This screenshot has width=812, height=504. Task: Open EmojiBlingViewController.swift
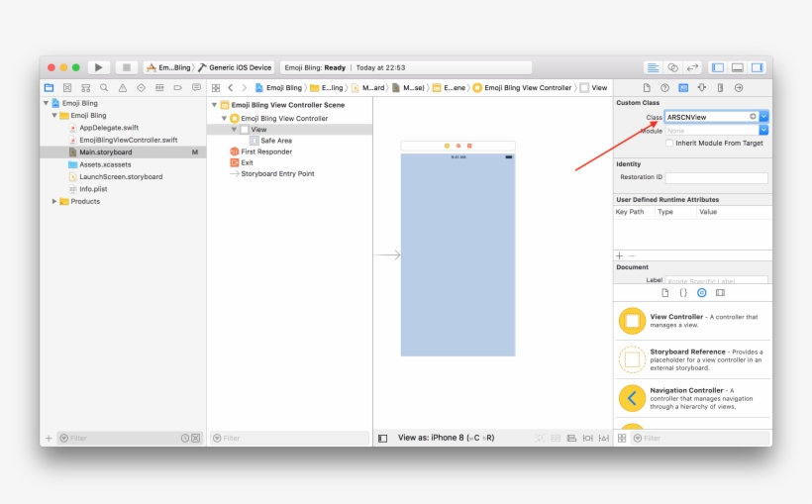pyautogui.click(x=123, y=140)
